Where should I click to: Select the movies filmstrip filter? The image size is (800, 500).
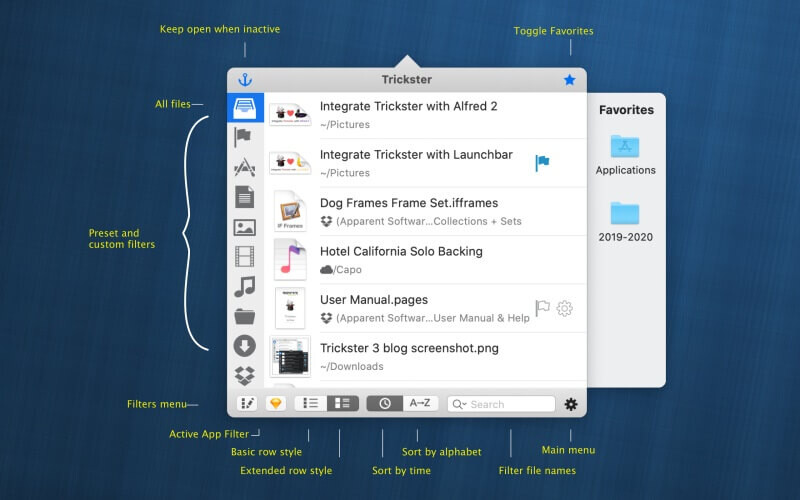point(245,257)
